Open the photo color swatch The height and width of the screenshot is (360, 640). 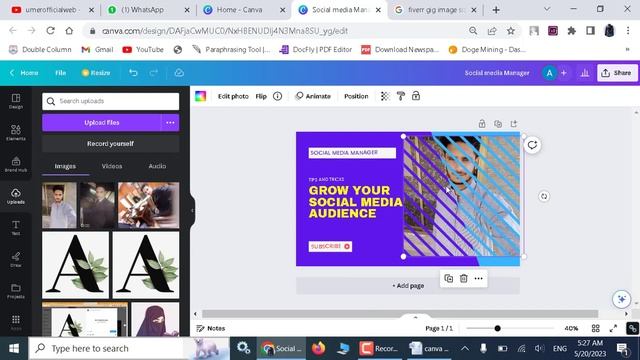point(200,96)
